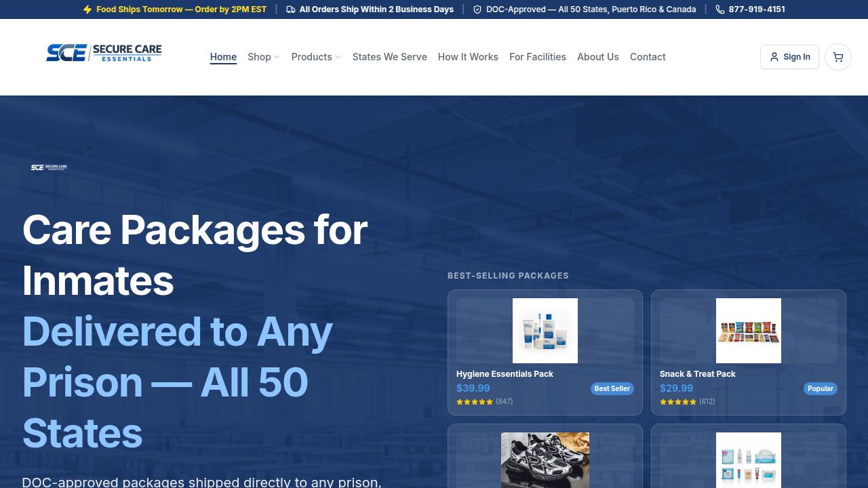Click the Hygiene Essentials Pack product image
The height and width of the screenshot is (488, 868).
click(x=545, y=331)
